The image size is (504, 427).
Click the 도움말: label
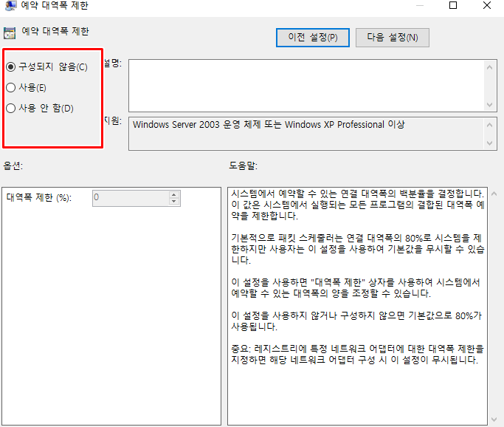(x=243, y=165)
